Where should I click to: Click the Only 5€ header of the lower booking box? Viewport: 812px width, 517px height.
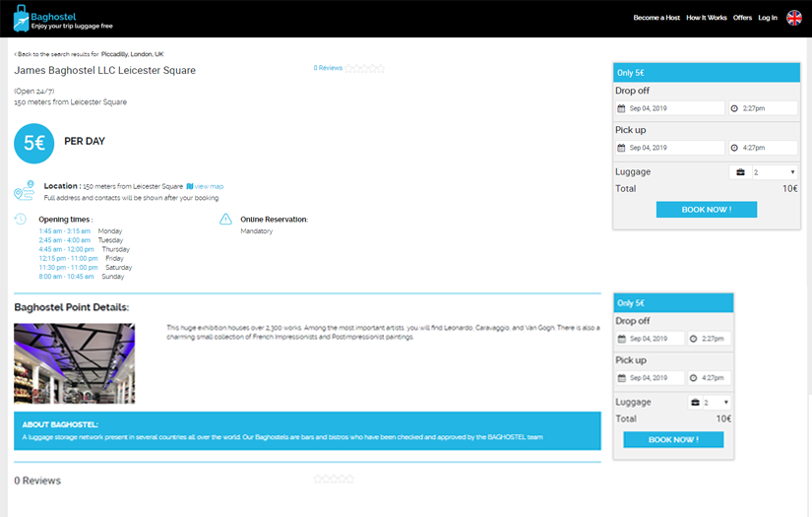click(x=673, y=302)
